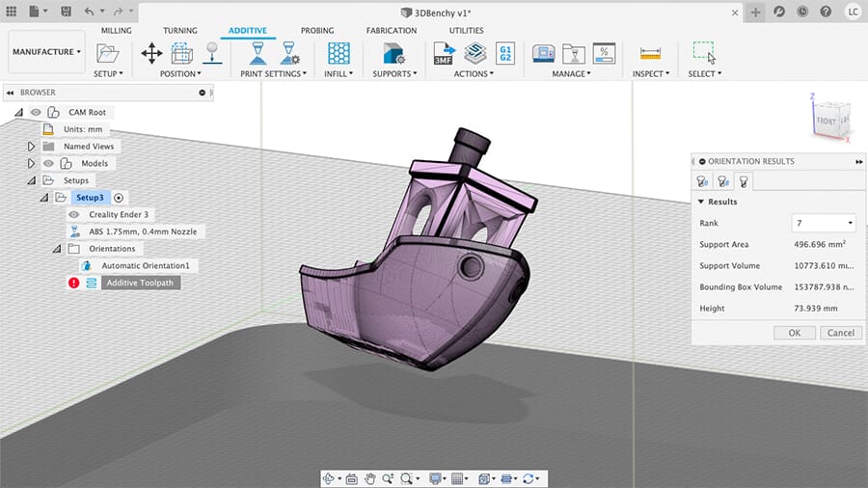This screenshot has width=868, height=488.
Task: Select the Additive Toolpath item
Action: coord(140,283)
